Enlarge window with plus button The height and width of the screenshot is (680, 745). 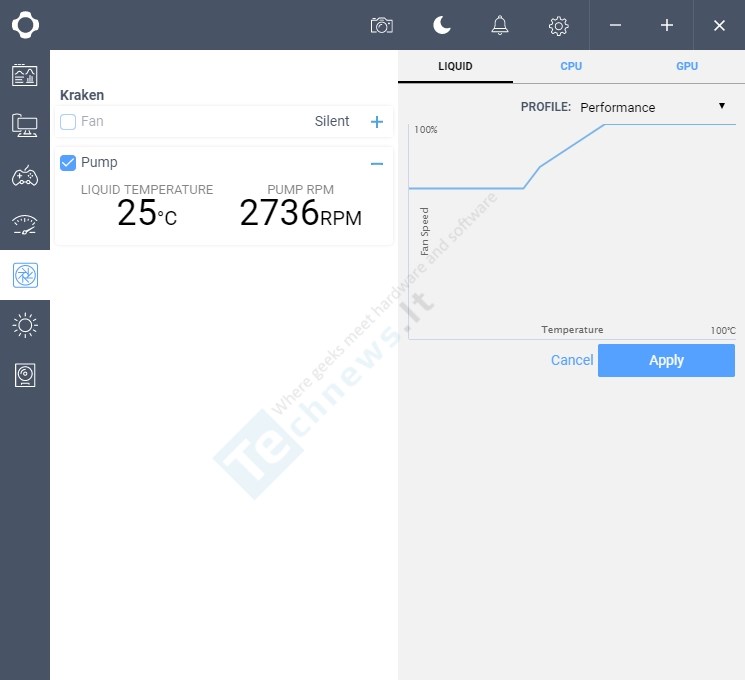[x=667, y=25]
